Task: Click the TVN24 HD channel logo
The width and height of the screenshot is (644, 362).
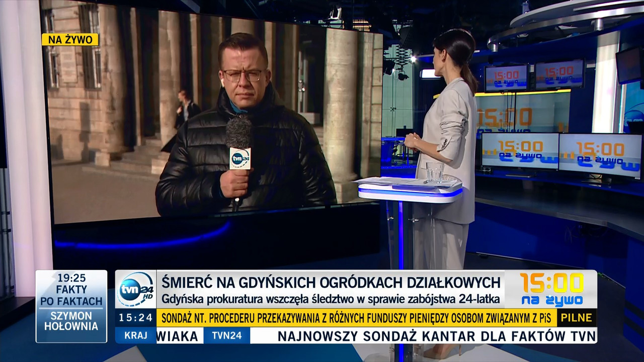Action: click(135, 289)
